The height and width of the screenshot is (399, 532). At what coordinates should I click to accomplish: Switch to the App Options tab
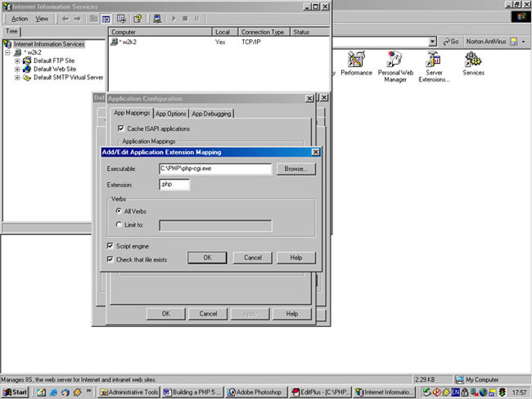pyautogui.click(x=171, y=114)
